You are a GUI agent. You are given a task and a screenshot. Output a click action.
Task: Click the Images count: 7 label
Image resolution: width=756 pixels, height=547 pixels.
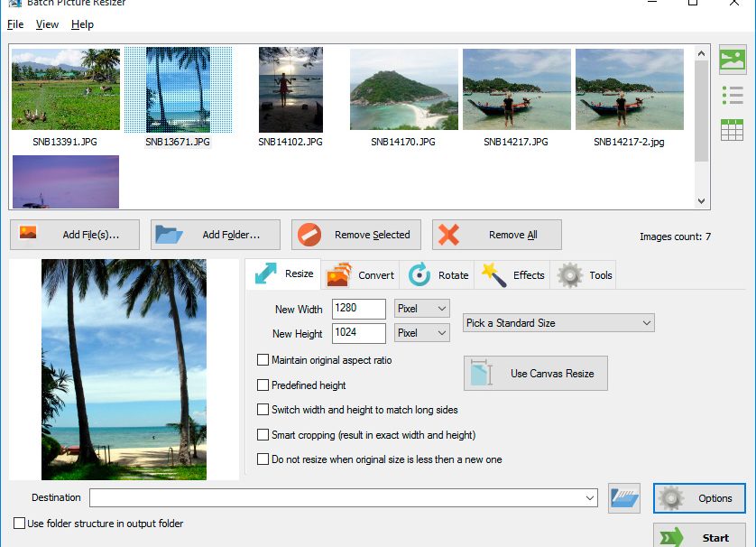point(675,236)
